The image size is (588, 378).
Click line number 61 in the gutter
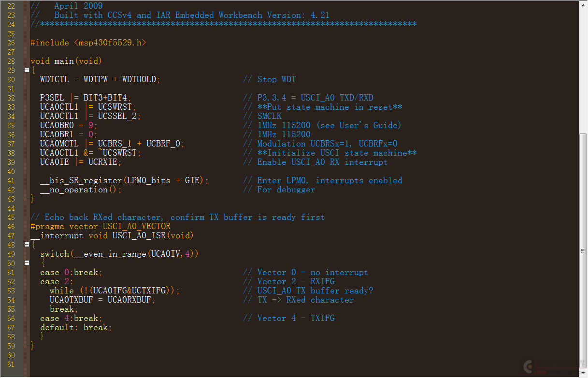(x=11, y=364)
